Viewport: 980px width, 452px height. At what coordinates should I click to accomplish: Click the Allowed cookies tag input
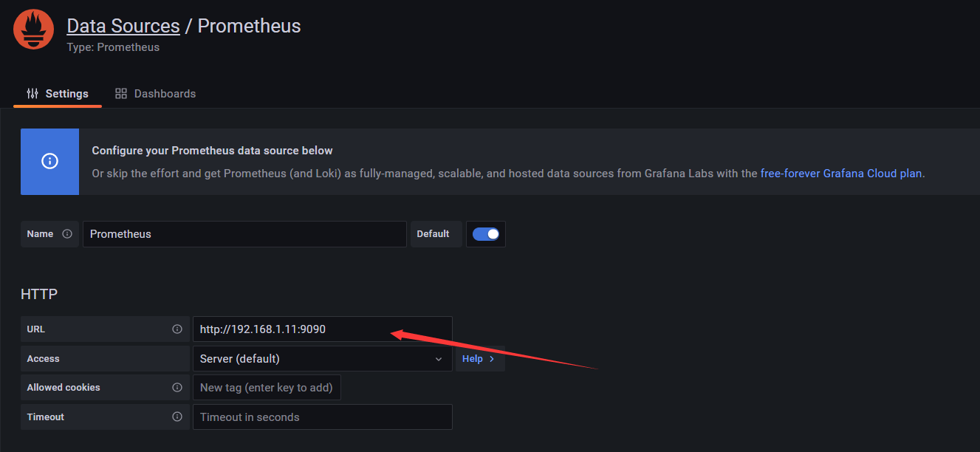point(267,388)
